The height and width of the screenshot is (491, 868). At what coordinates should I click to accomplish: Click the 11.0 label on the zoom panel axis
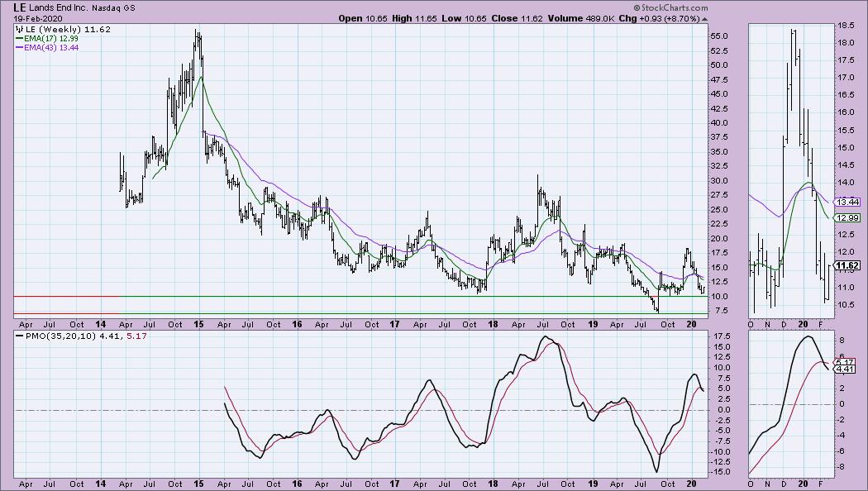click(x=846, y=288)
